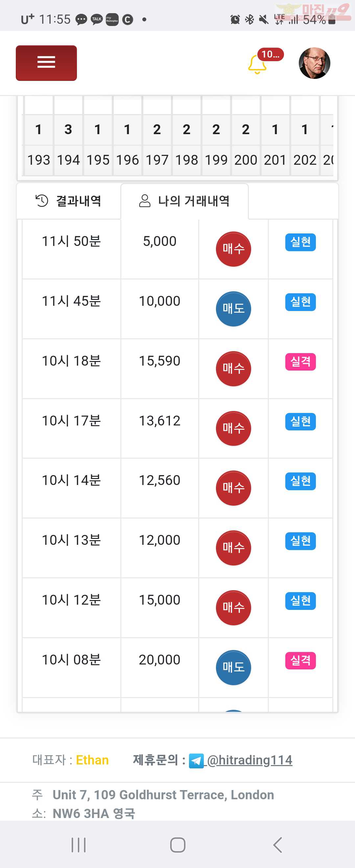Select round 200 cell in results grid
The height and width of the screenshot is (868, 355).
click(246, 160)
